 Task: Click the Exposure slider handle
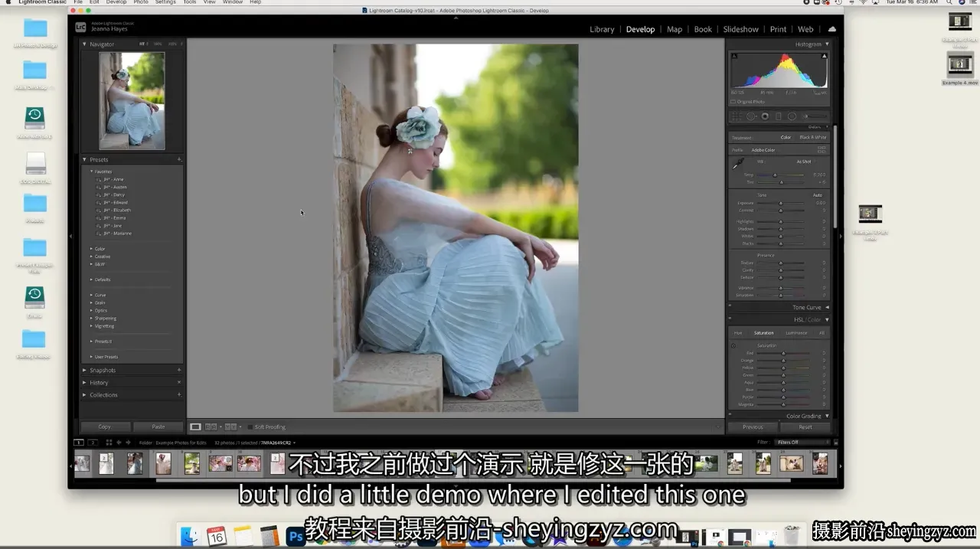781,203
